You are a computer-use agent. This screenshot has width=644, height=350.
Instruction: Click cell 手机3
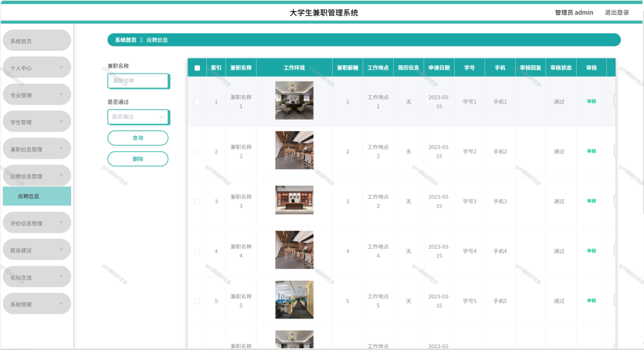click(x=500, y=201)
